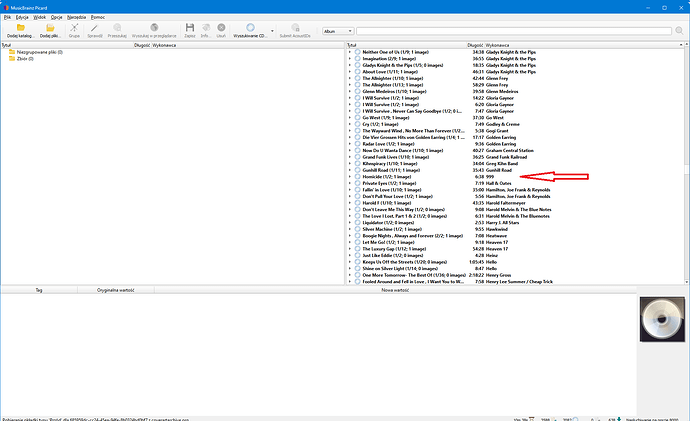The image size is (690, 421).
Task: Select Die Vier Grossen Hits von Golden Earring row
Action: click(517, 137)
